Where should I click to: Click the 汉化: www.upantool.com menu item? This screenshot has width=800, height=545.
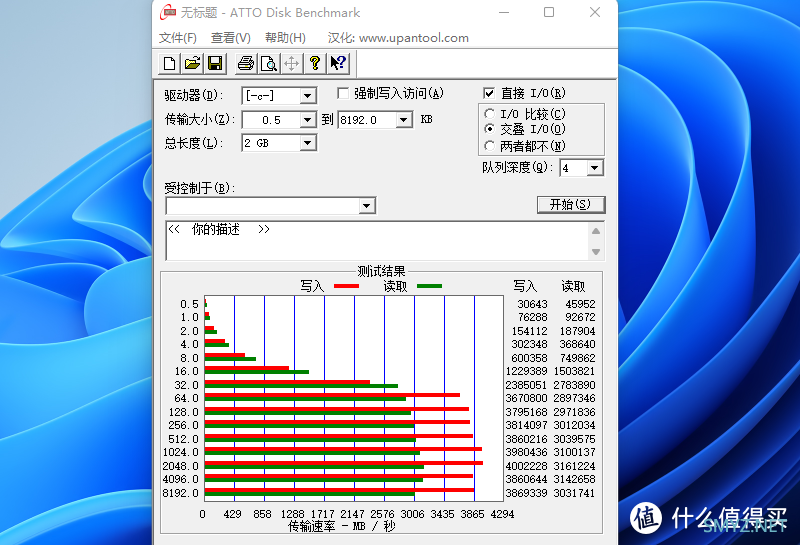pyautogui.click(x=398, y=38)
